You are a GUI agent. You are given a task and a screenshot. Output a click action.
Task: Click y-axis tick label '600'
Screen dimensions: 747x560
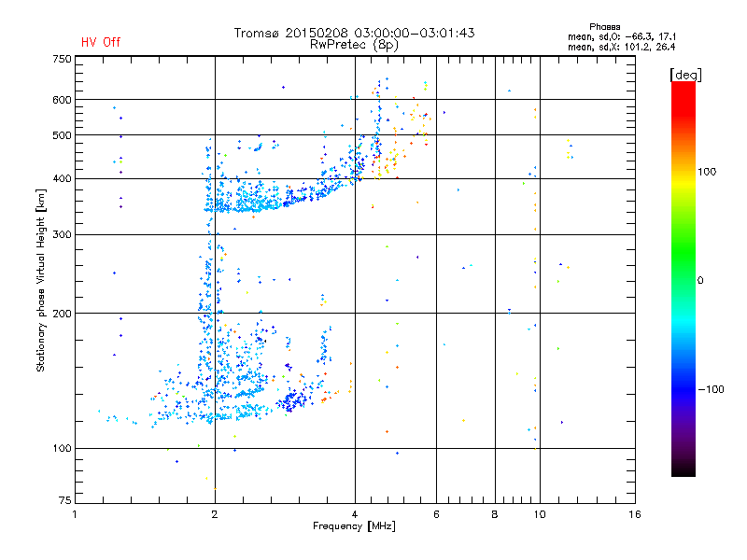[62, 100]
